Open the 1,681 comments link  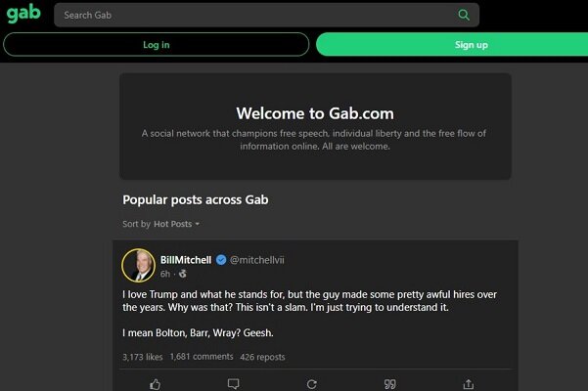(202, 357)
